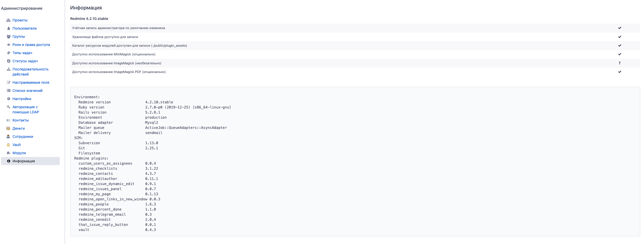
Task: Open Списки значений link
Action: coord(27,91)
